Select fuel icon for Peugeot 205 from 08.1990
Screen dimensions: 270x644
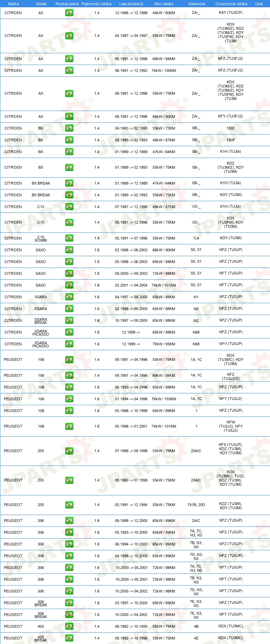click(69, 480)
